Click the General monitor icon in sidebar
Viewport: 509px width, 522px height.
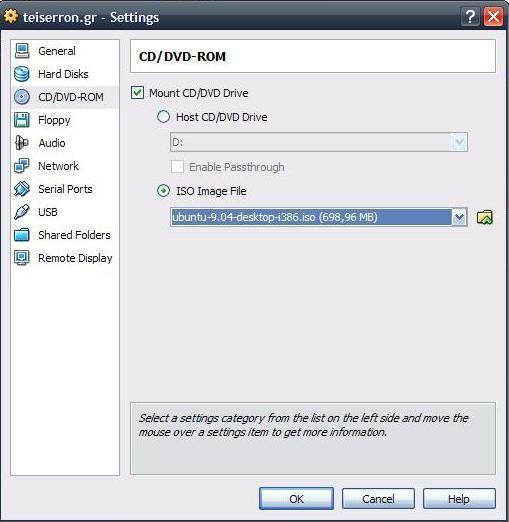point(22,51)
